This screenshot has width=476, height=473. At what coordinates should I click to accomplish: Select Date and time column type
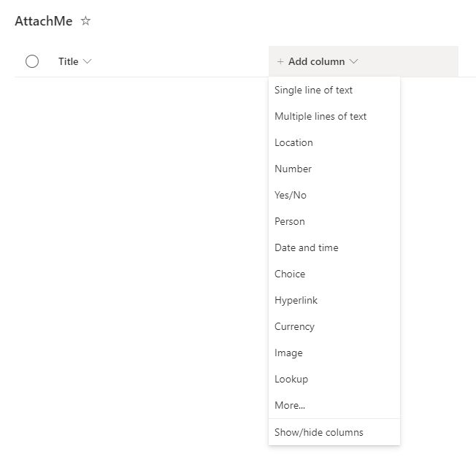click(307, 247)
